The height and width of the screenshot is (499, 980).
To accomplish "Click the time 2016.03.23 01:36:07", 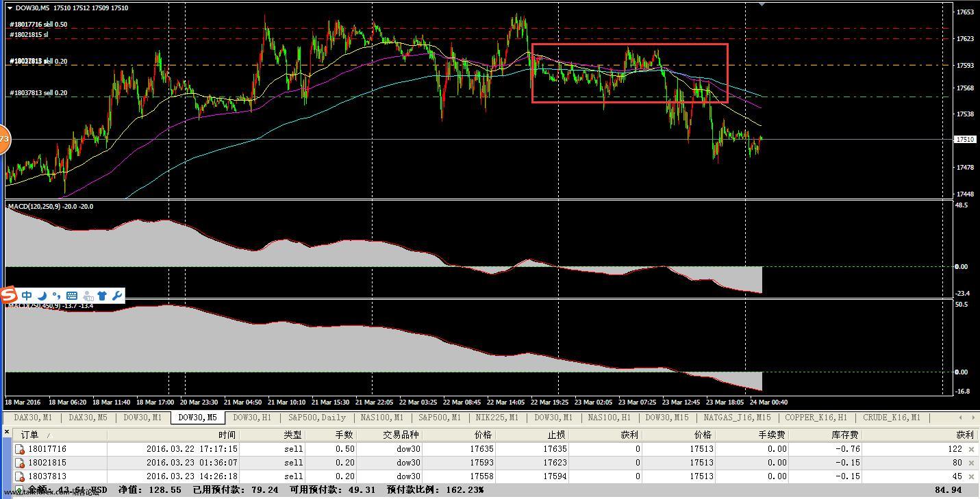I will point(192,463).
